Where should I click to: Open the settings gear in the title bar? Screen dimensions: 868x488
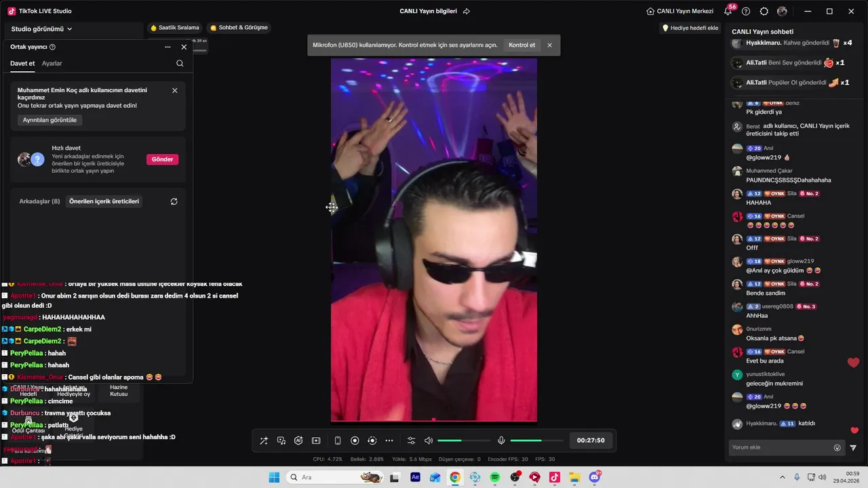tap(764, 11)
